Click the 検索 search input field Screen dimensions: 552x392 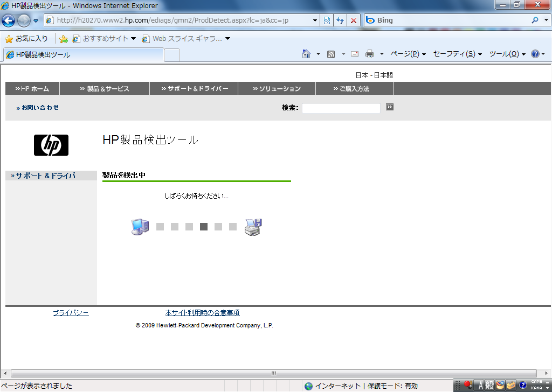click(x=341, y=108)
